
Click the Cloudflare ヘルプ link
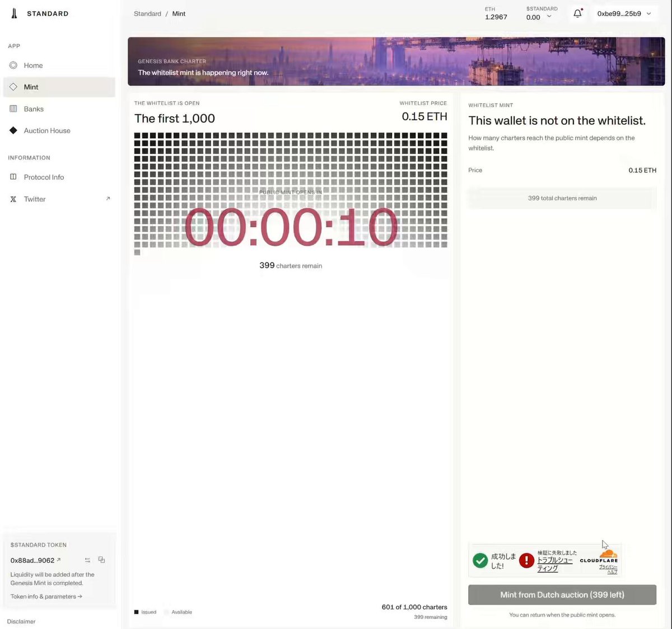pos(613,572)
